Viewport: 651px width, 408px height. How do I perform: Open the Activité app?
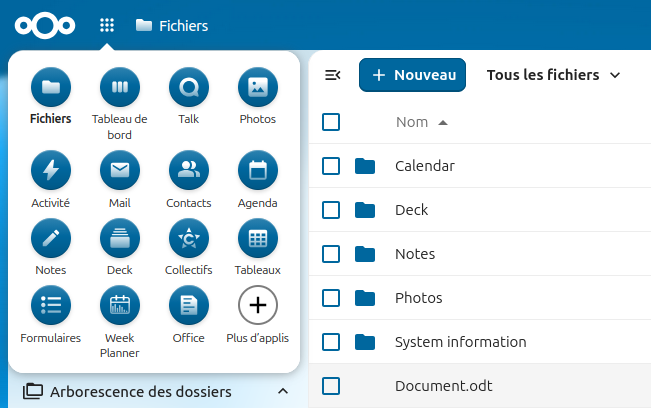tap(51, 170)
